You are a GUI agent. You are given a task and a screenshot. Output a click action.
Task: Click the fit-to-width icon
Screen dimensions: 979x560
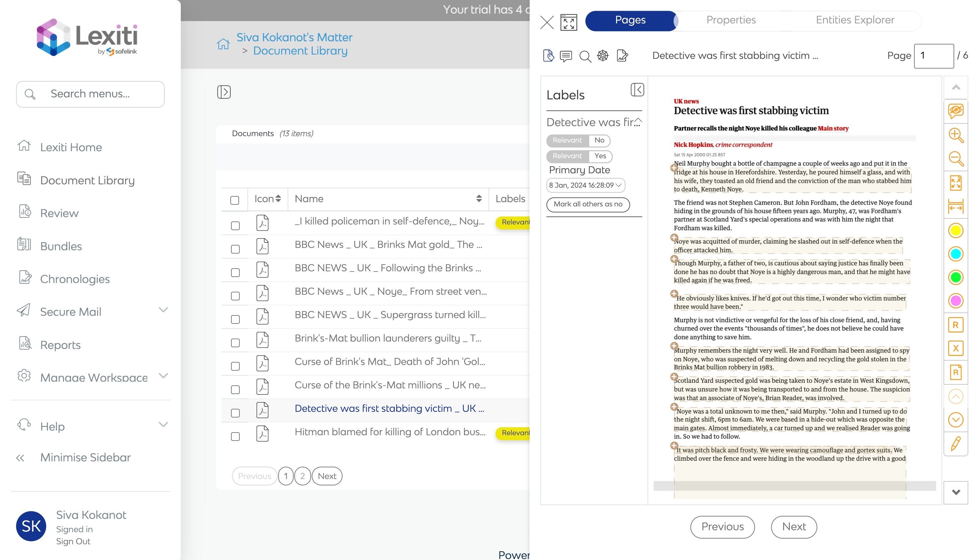pos(956,207)
